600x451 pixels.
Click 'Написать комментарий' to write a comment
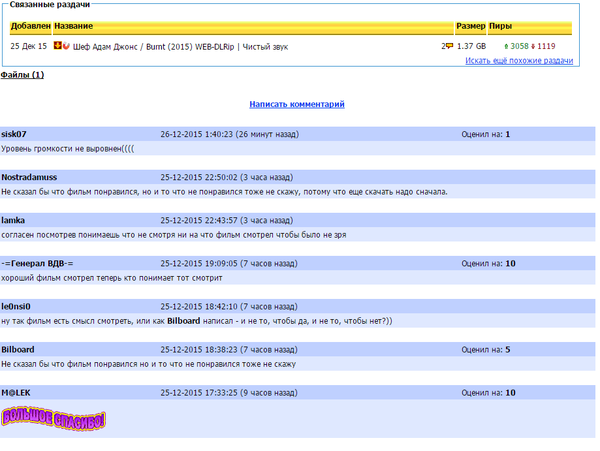pos(297,104)
